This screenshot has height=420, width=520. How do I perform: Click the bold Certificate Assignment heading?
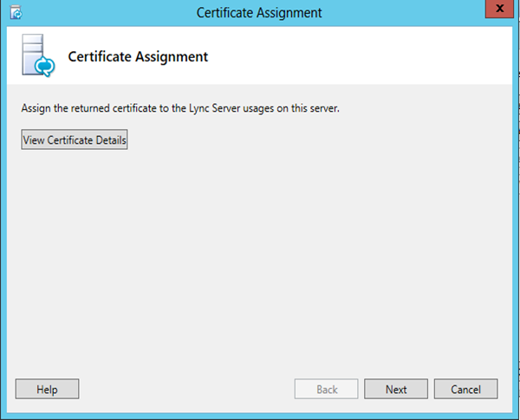[x=138, y=56]
